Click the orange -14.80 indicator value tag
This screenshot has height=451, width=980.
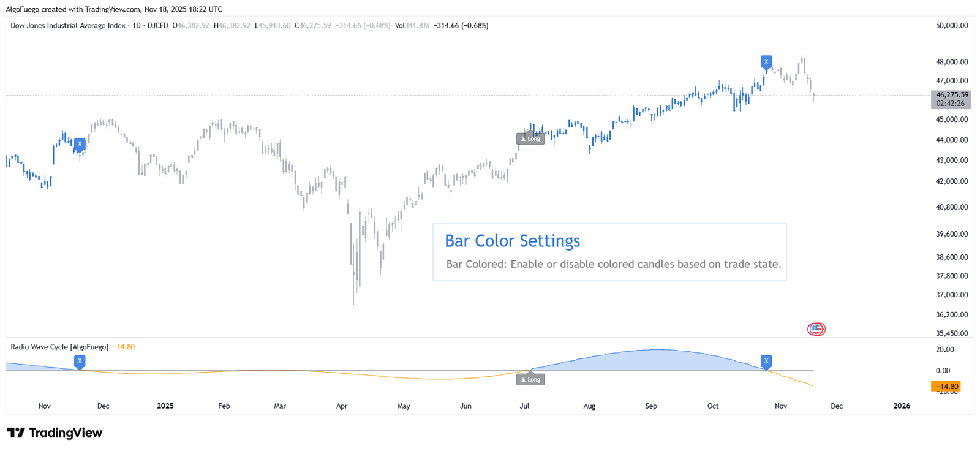(x=946, y=387)
